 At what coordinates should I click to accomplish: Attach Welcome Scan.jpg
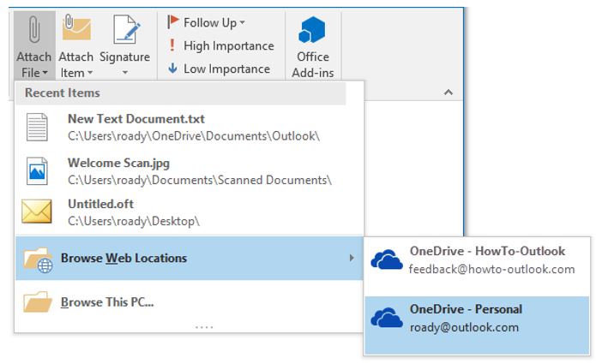point(190,171)
